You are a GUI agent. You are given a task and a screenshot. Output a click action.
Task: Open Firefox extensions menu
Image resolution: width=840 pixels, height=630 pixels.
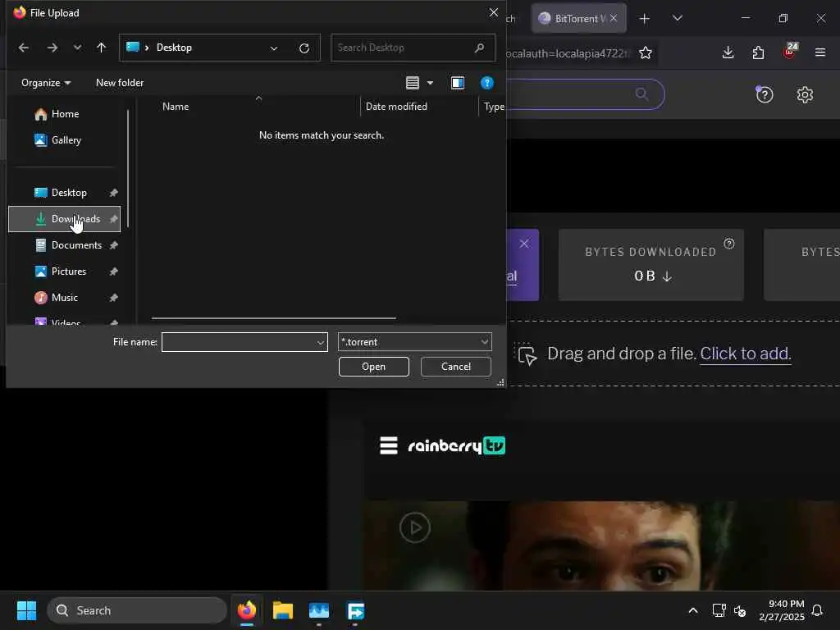point(758,52)
